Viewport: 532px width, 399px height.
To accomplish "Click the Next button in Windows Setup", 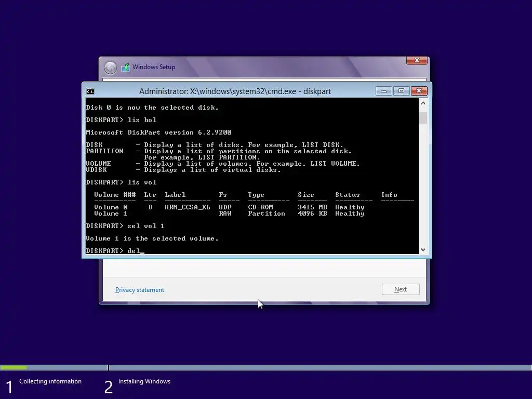I will click(401, 289).
